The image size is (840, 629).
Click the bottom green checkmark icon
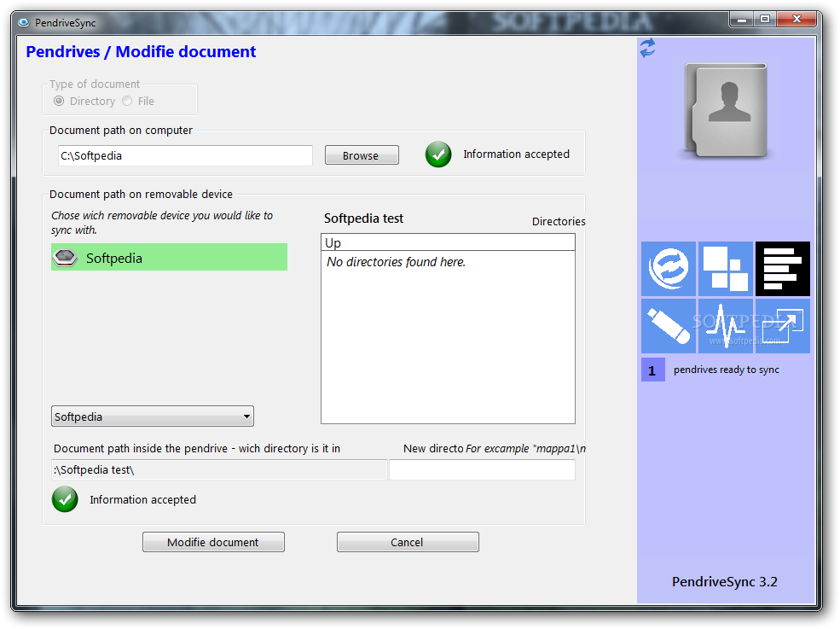(x=65, y=499)
